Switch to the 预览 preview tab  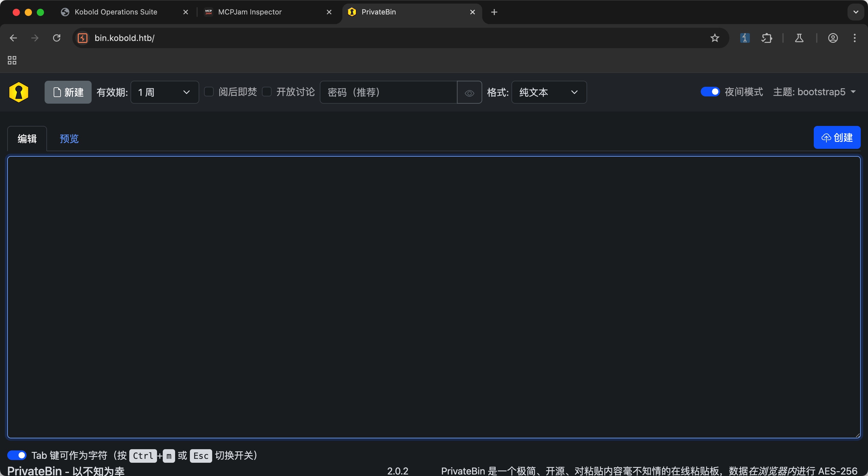pyautogui.click(x=69, y=139)
